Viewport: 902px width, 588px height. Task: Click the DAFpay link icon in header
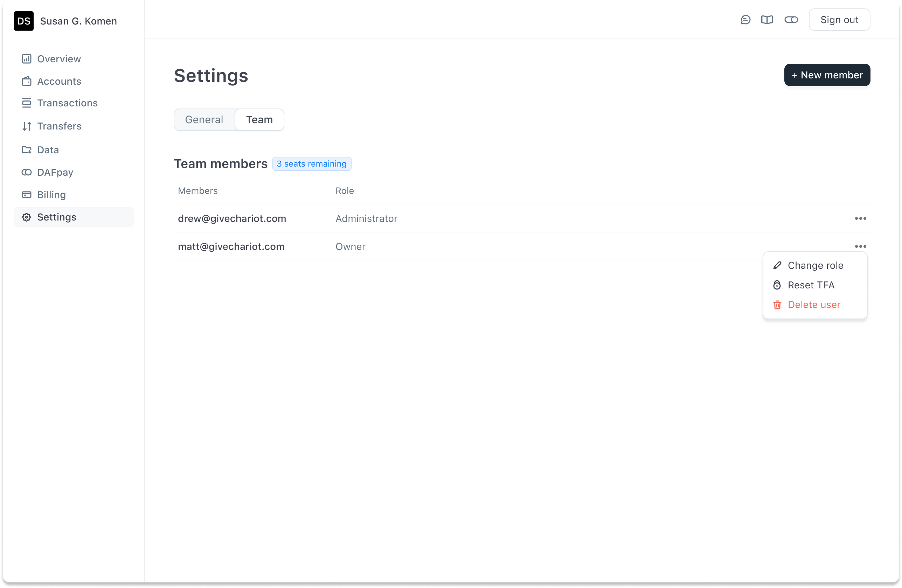[791, 20]
